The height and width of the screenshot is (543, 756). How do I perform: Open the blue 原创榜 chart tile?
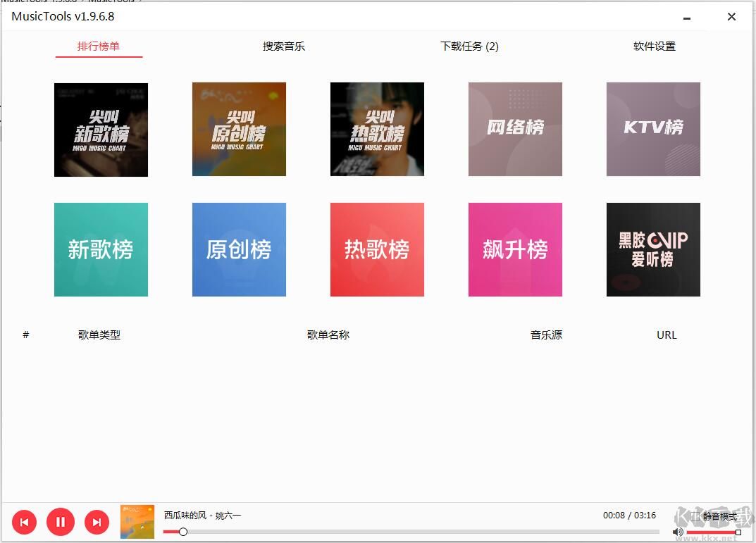[239, 249]
